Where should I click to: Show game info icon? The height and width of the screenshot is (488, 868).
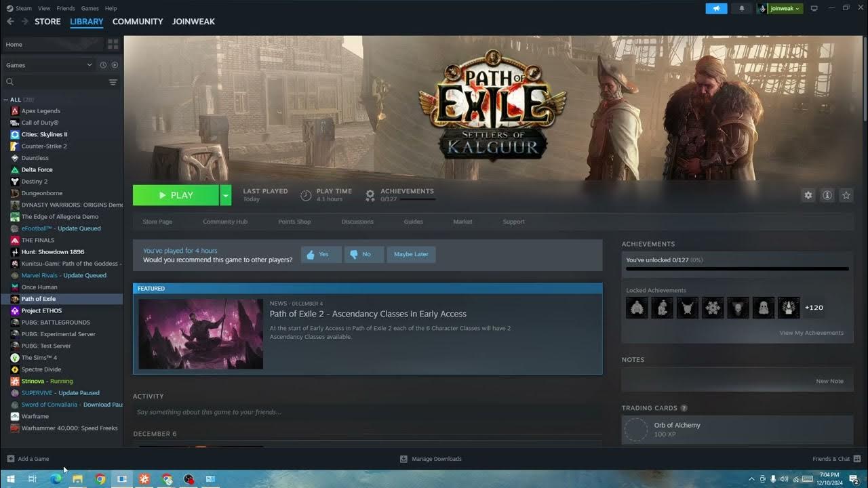pyautogui.click(x=827, y=195)
